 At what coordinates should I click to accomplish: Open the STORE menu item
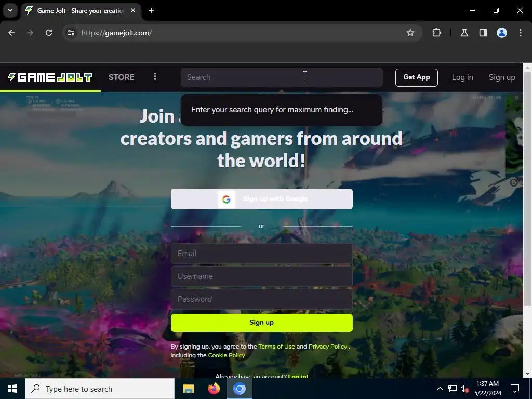[122, 77]
